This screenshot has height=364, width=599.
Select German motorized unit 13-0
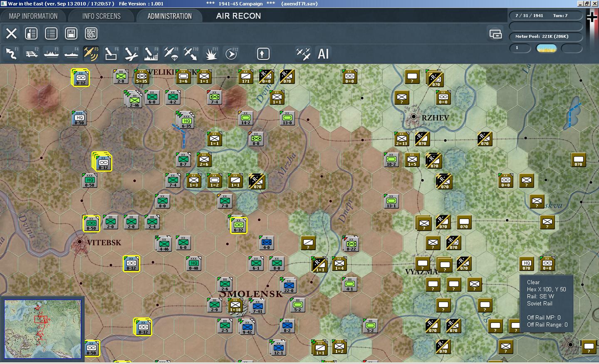[287, 118]
